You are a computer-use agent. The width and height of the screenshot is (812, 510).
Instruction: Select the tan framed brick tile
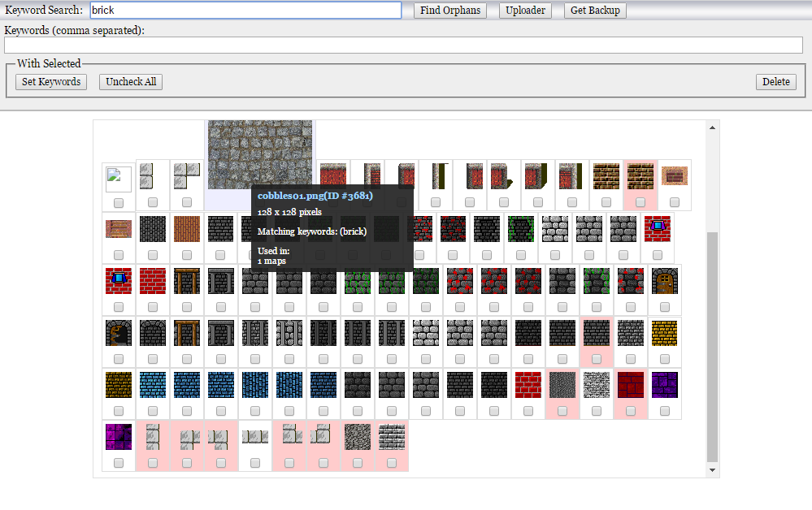[x=675, y=175]
